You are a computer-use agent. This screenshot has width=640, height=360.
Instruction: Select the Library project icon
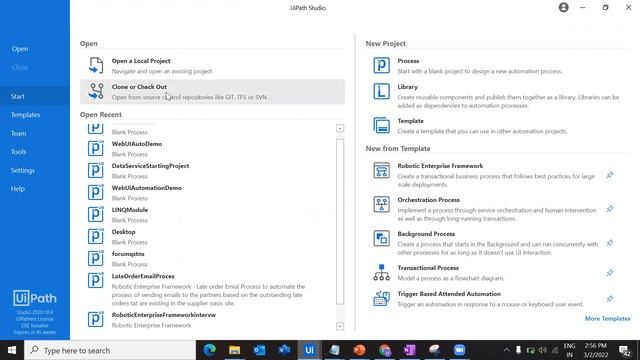pos(381,91)
